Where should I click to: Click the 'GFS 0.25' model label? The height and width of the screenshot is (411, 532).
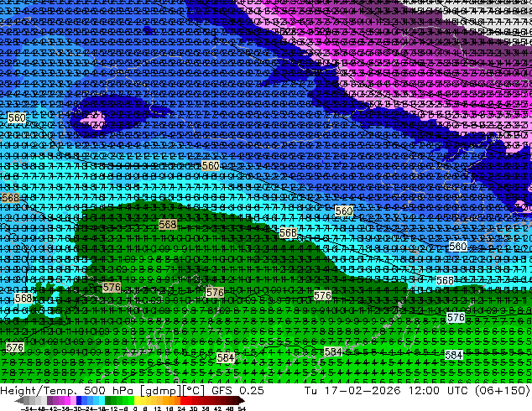click(237, 391)
